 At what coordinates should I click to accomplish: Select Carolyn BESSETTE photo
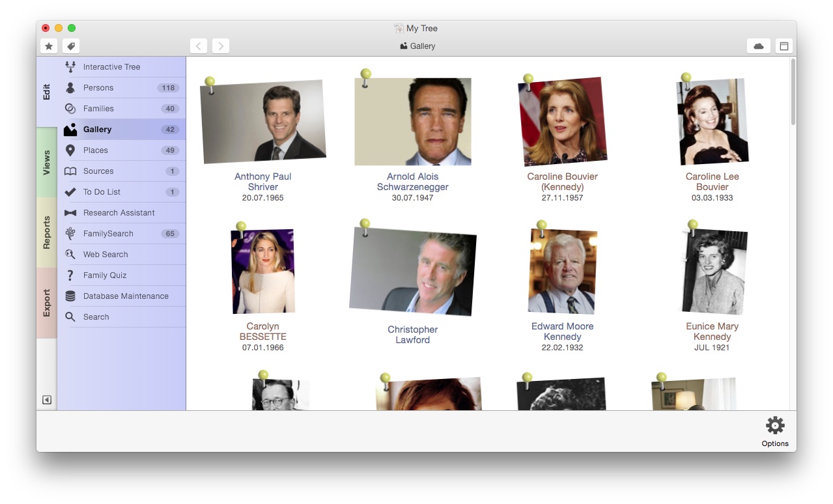click(263, 271)
